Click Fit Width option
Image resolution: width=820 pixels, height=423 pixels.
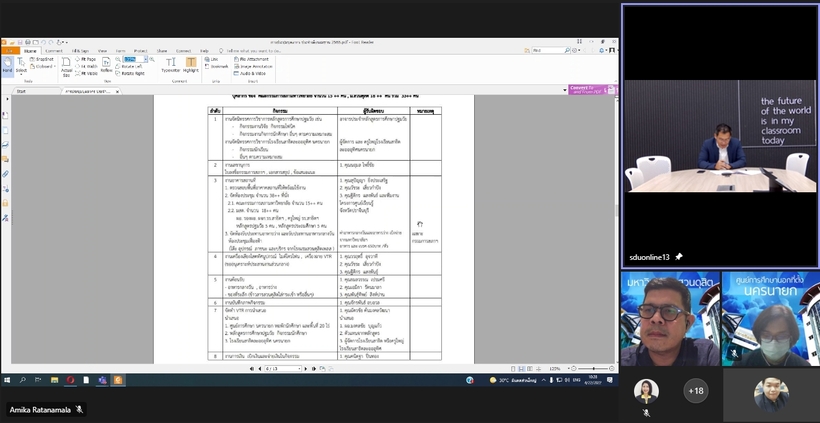(86, 66)
